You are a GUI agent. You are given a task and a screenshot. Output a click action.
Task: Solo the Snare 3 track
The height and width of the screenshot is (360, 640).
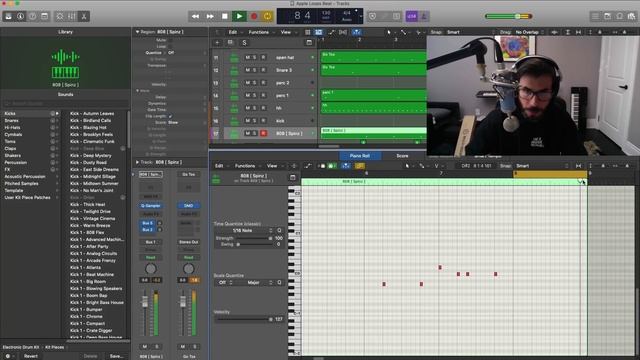coord(255,70)
